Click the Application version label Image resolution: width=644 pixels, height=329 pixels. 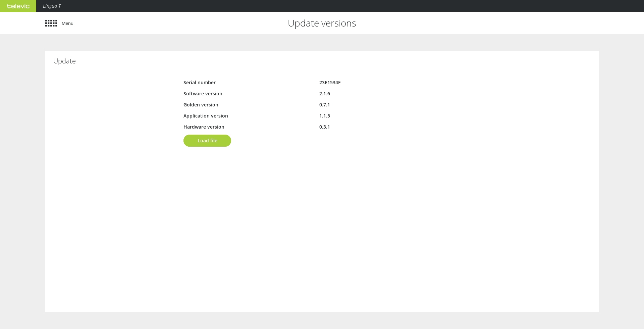(x=206, y=116)
